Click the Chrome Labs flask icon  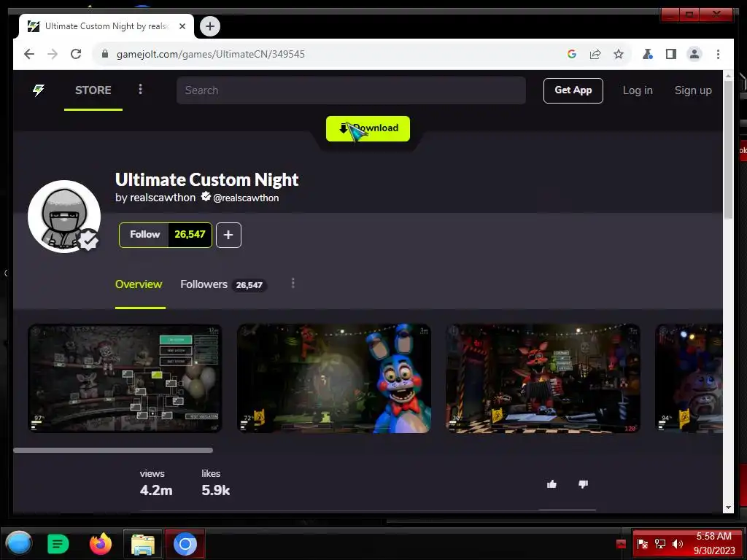pos(648,54)
